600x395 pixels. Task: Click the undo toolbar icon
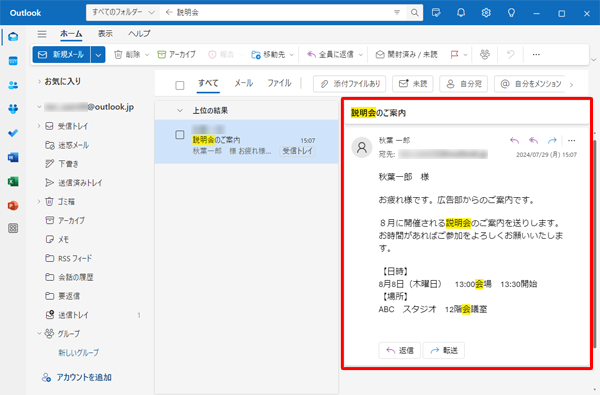click(x=510, y=54)
